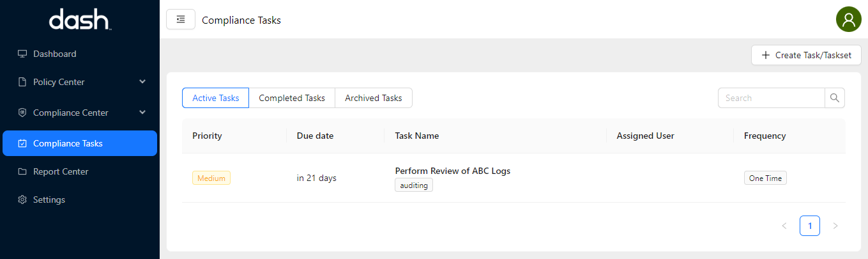Viewport: 868px width, 259px height.
Task: Expand the Compliance Center chevron
Action: 142,113
